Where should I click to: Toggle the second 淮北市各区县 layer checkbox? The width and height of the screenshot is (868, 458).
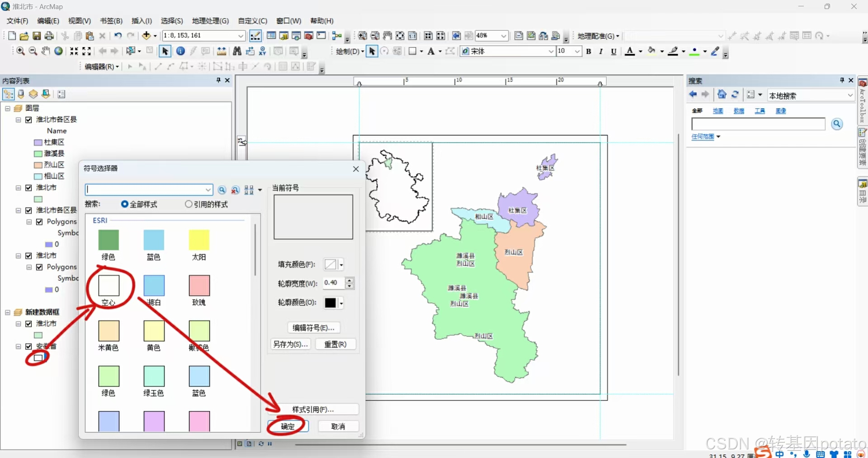(x=29, y=210)
